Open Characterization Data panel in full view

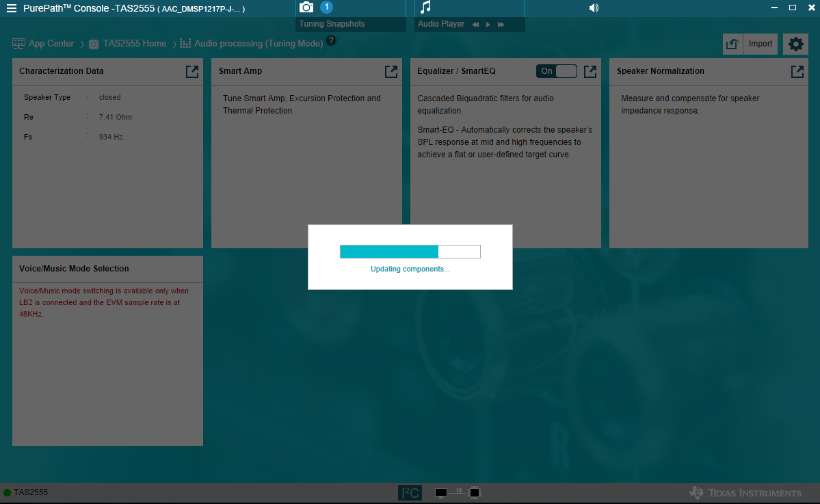[192, 72]
